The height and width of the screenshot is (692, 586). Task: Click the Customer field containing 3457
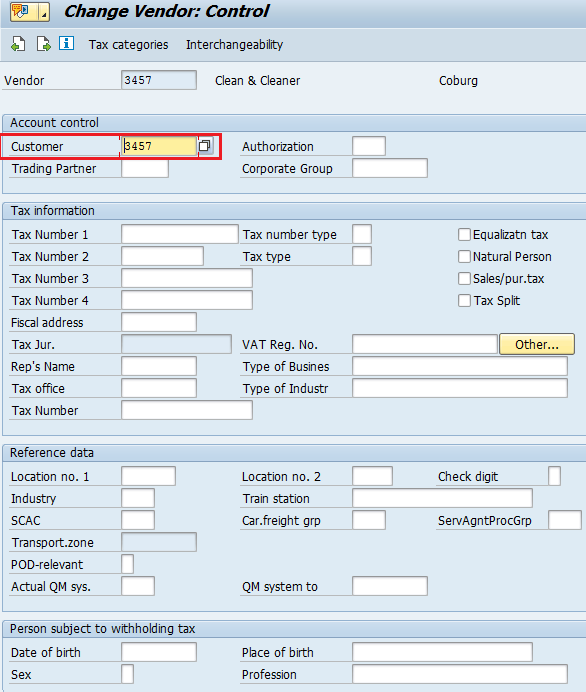[159, 146]
